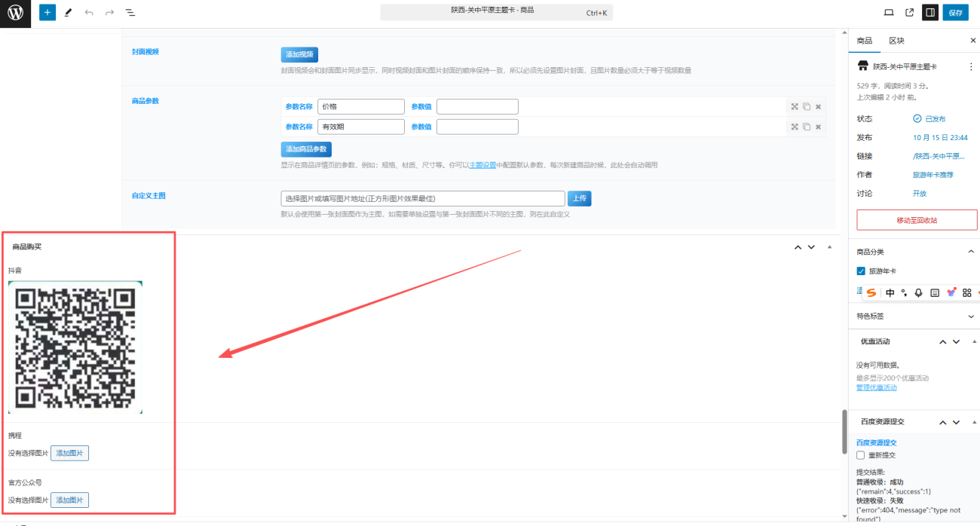
Task: Click the 添加商品参数 button
Action: pyautogui.click(x=306, y=149)
